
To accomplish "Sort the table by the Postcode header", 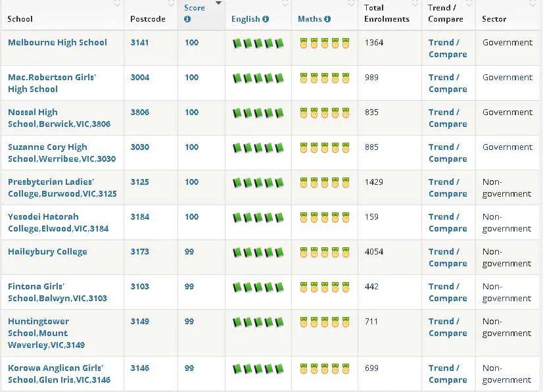I will point(148,18).
